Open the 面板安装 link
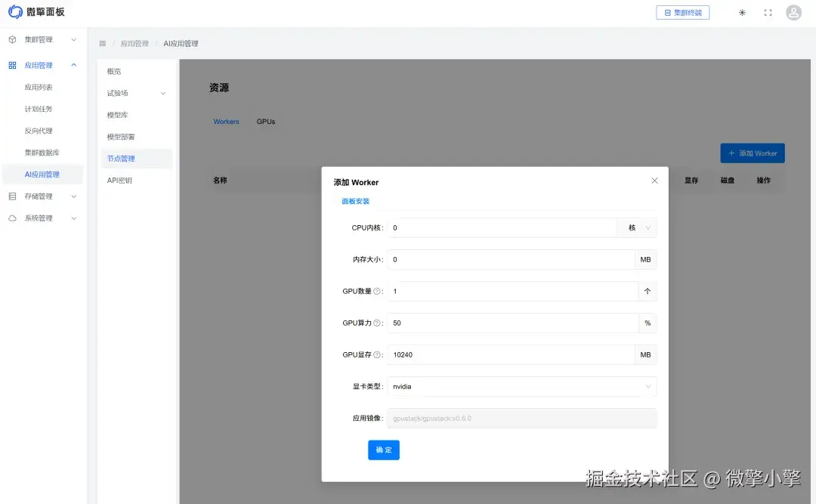816x504 pixels. [x=356, y=202]
